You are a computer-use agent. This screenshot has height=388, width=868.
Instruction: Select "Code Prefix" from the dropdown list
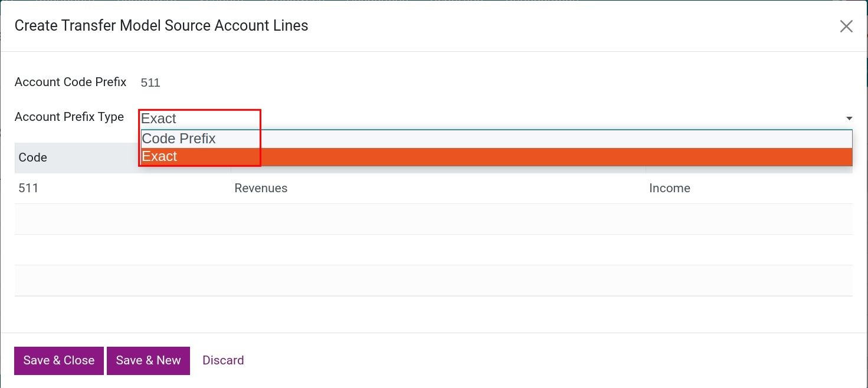pos(179,138)
